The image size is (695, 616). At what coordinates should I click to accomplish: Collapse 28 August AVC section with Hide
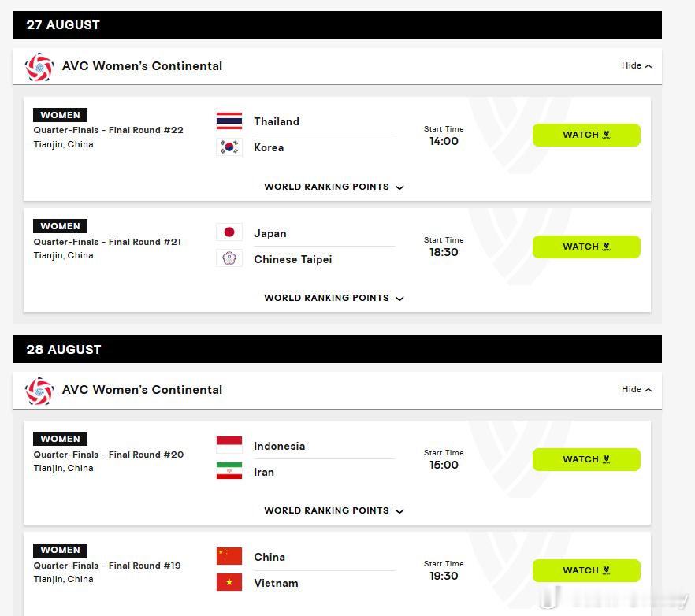[x=637, y=389]
